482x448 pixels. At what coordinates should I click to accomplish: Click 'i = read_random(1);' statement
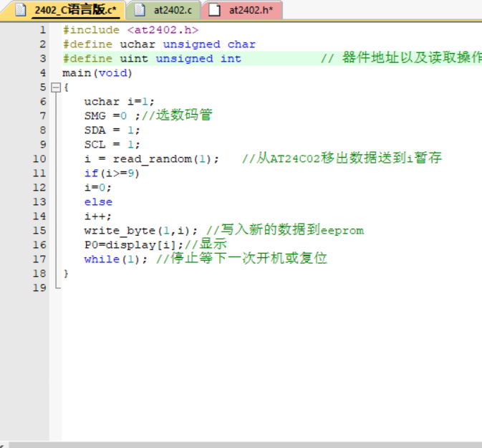[152, 159]
